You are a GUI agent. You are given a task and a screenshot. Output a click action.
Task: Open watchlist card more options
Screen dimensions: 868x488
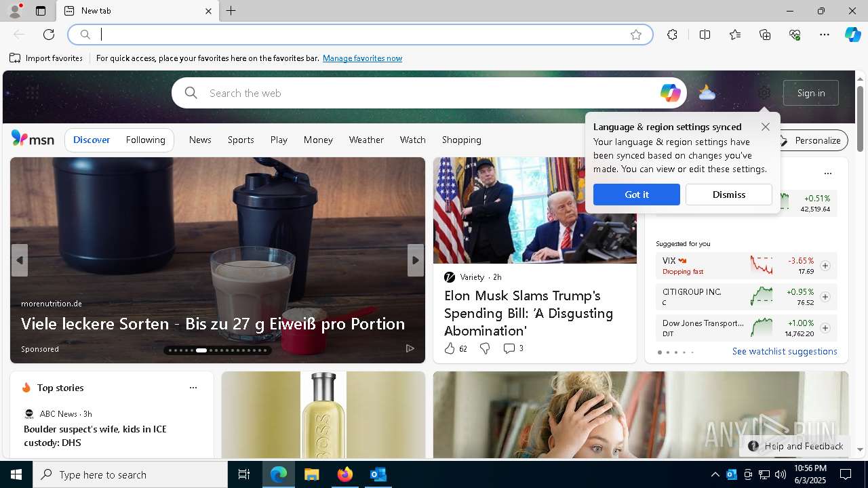[827, 174]
